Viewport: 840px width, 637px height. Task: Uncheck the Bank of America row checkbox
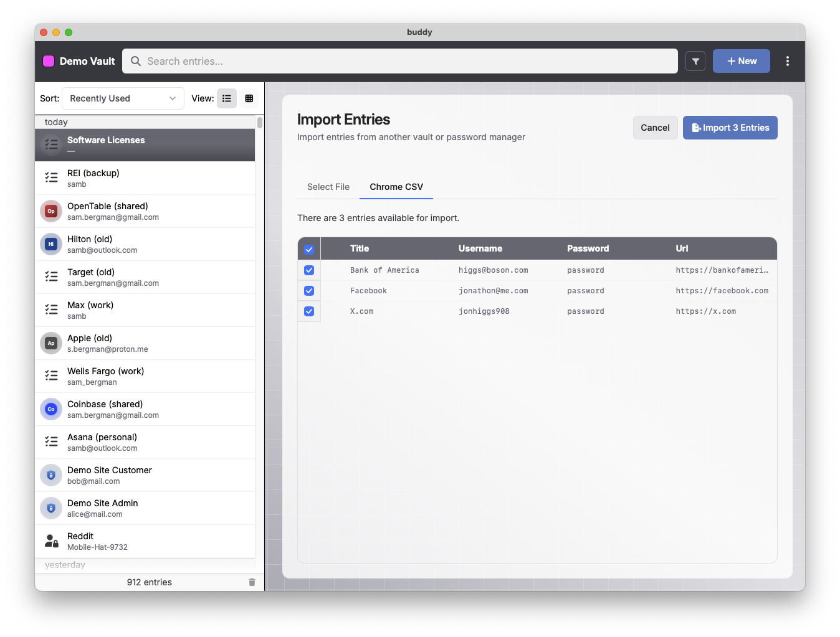[309, 270]
